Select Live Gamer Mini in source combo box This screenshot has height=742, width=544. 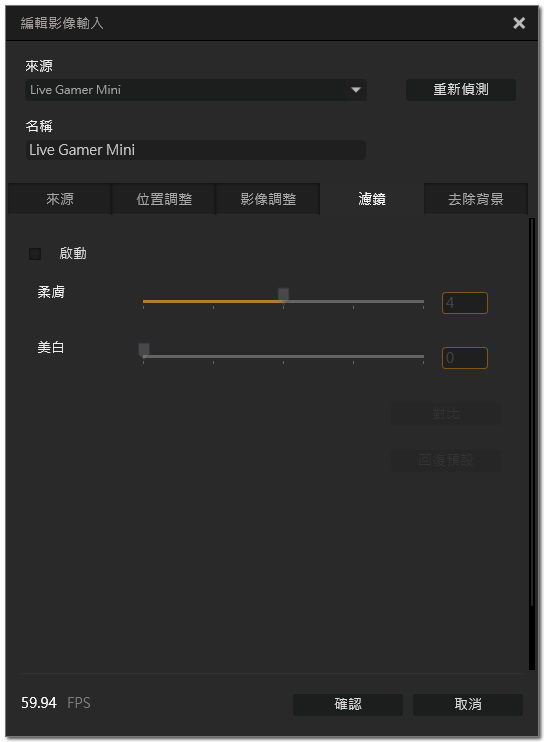[196, 90]
